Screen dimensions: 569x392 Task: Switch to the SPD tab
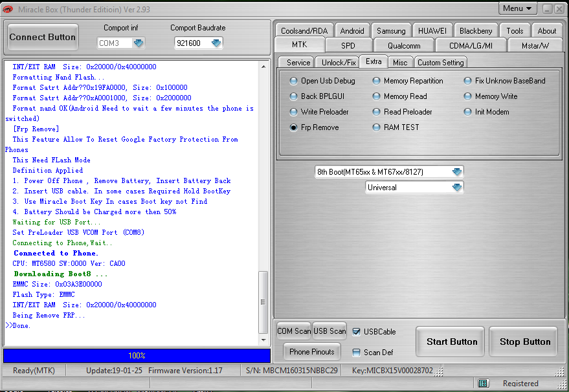click(x=348, y=46)
